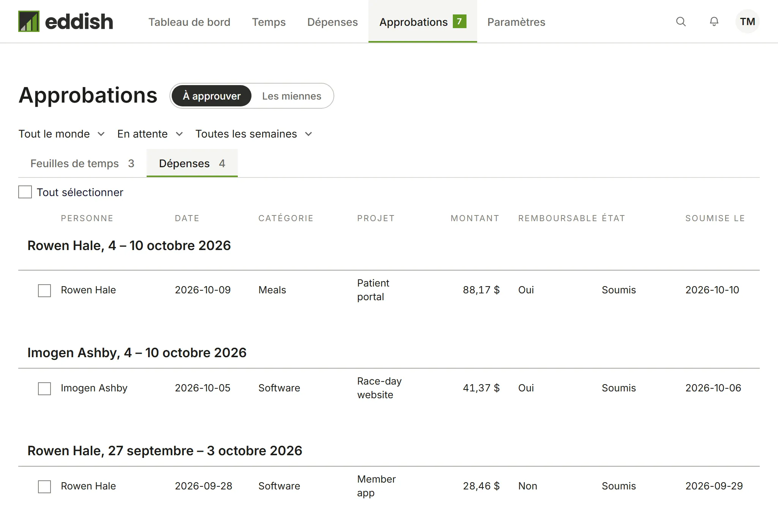Open the Toutes les semaines dropdown
This screenshot has height=532, width=778.
click(x=254, y=134)
